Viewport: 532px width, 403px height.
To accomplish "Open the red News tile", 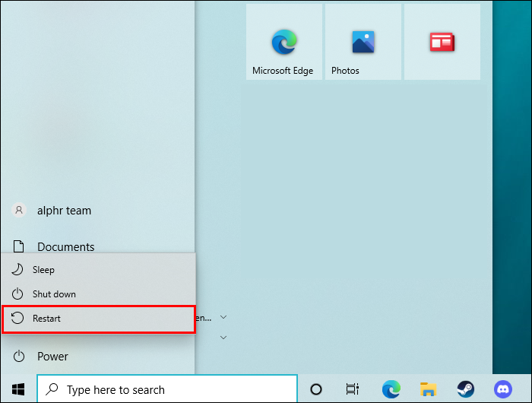I will coord(442,42).
